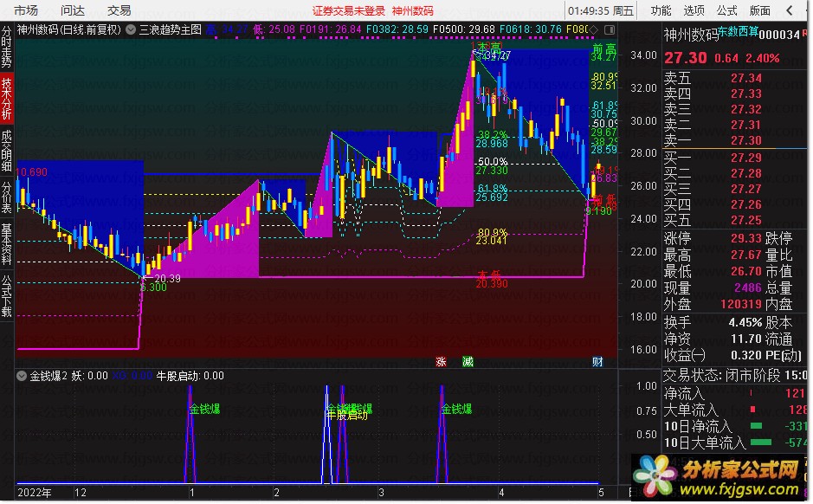813x504 pixels.
Task: Open the 选项 menu
Action: click(694, 10)
